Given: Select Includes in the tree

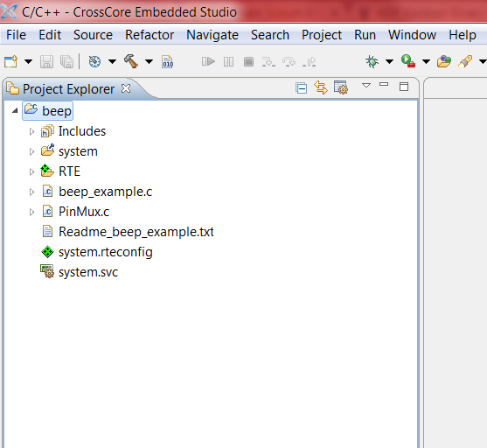Looking at the screenshot, I should tap(73, 131).
